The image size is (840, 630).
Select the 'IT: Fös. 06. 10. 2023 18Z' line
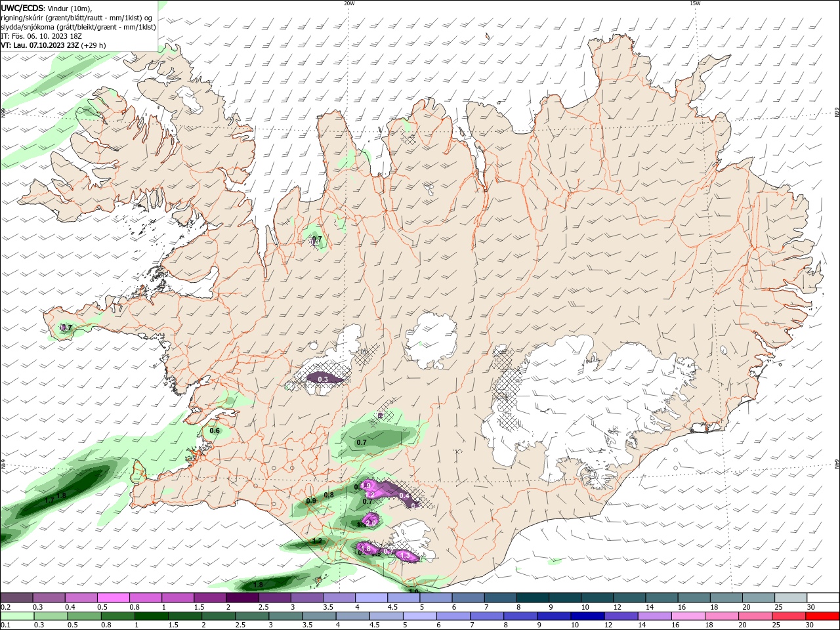41,36
